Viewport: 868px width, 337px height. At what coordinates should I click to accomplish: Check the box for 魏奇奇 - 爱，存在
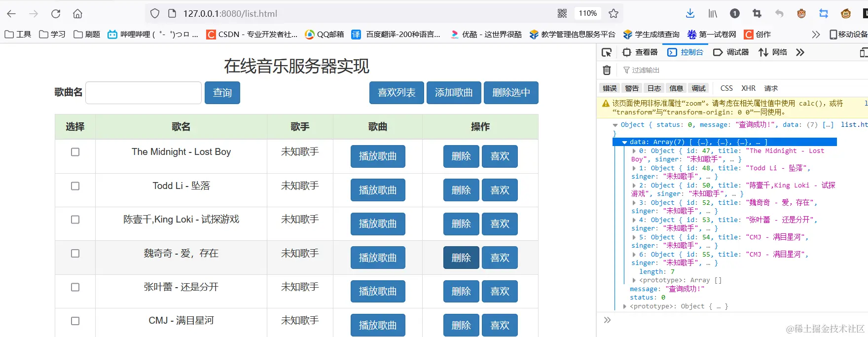pos(75,253)
